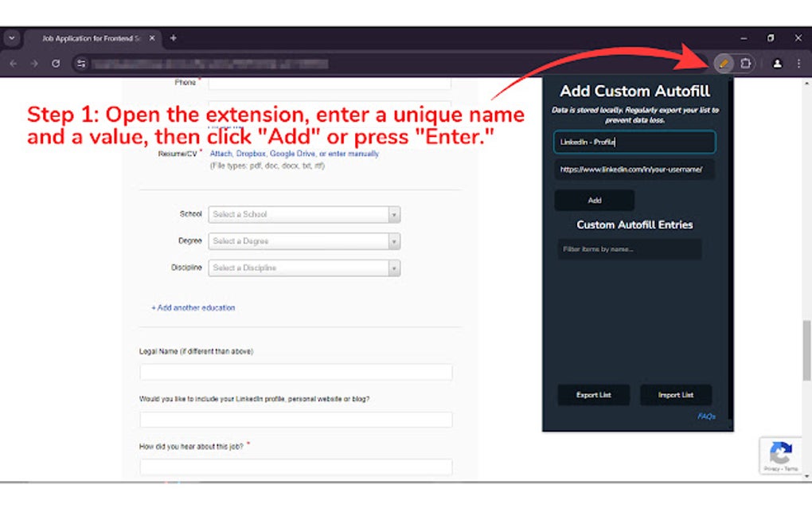Image resolution: width=812 pixels, height=508 pixels.
Task: Click the Export List button
Action: click(593, 394)
